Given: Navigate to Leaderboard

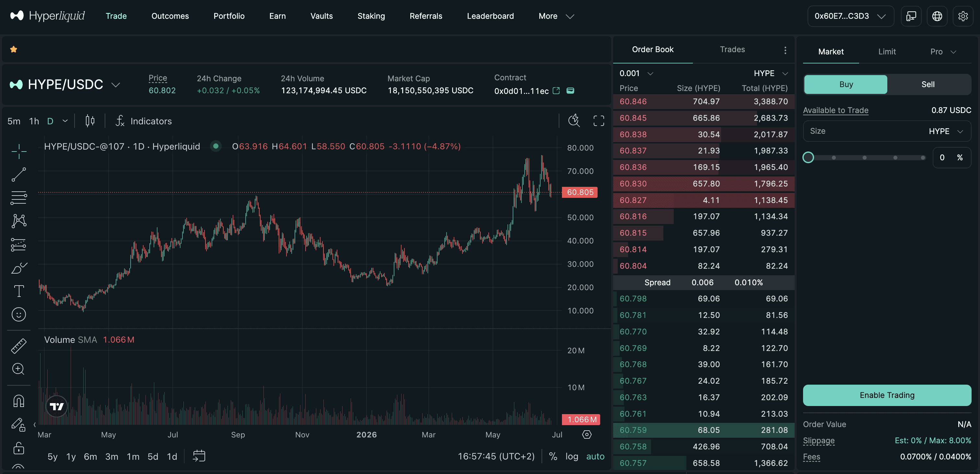Looking at the screenshot, I should pos(490,16).
